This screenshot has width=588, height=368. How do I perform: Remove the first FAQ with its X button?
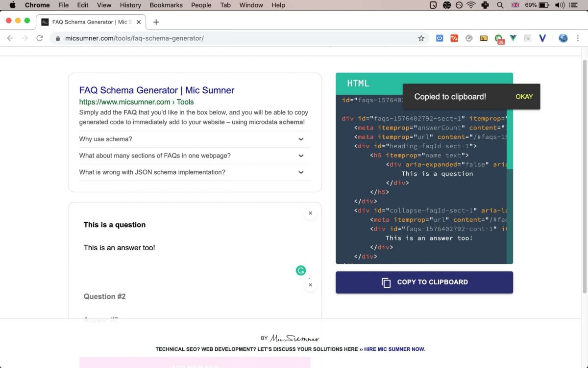click(x=310, y=213)
